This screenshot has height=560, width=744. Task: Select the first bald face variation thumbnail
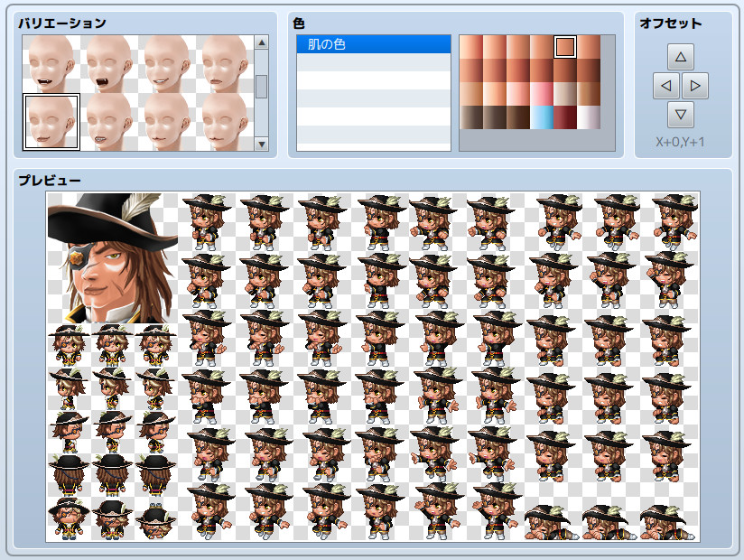(52, 63)
